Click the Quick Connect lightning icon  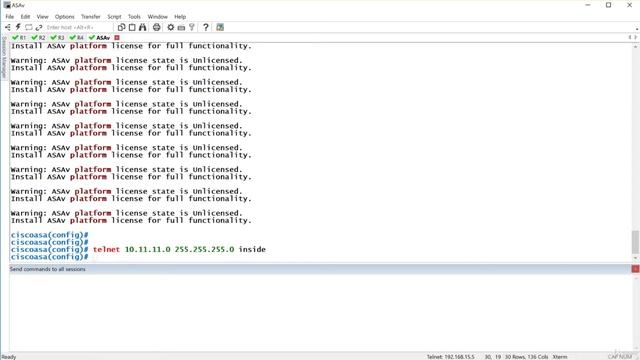(18, 27)
